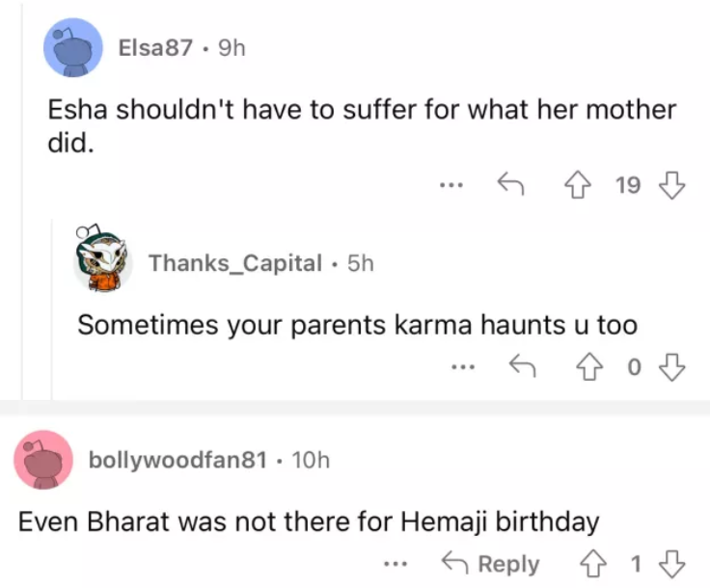Click reply arrow on Elsa87's comment
The image size is (710, 588).
[x=508, y=184]
